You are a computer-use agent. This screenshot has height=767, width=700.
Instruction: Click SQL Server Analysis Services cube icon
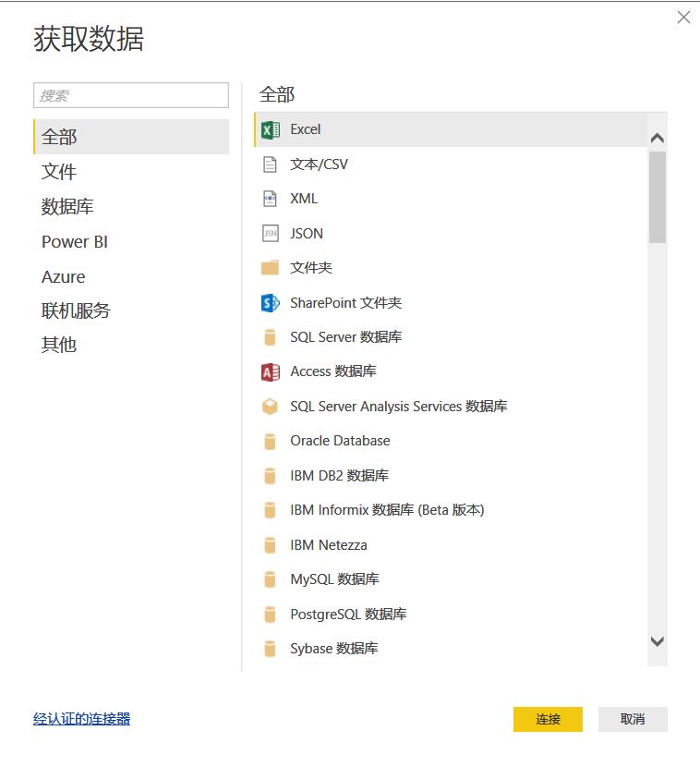click(270, 407)
